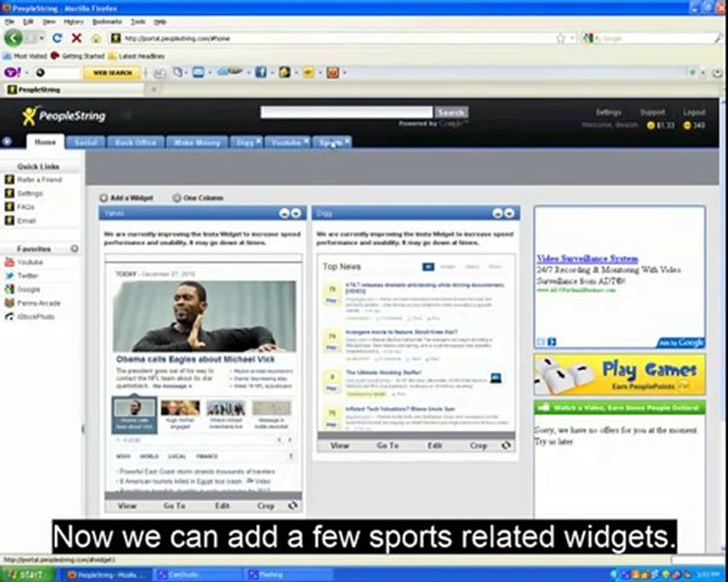Open Refer a Friend quick link
The height and width of the screenshot is (582, 728).
39,179
